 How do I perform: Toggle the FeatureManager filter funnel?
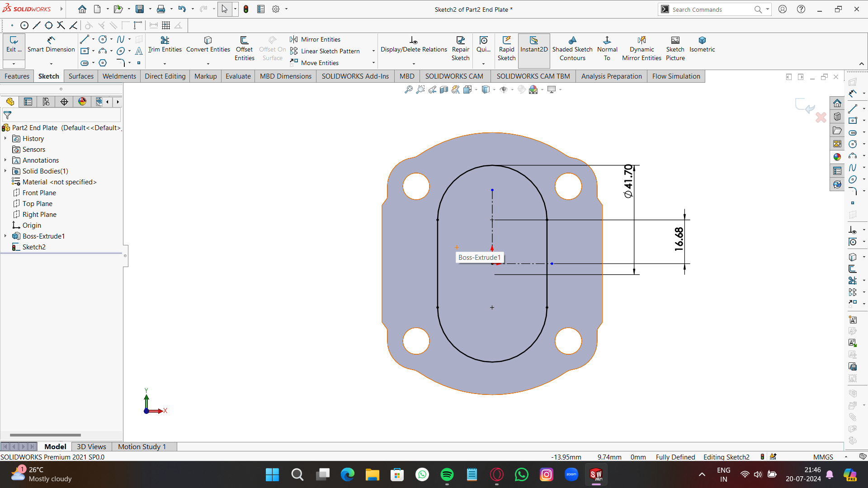click(x=8, y=115)
